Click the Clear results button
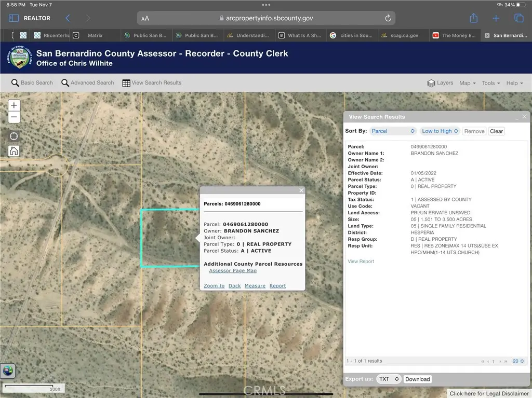 click(496, 131)
